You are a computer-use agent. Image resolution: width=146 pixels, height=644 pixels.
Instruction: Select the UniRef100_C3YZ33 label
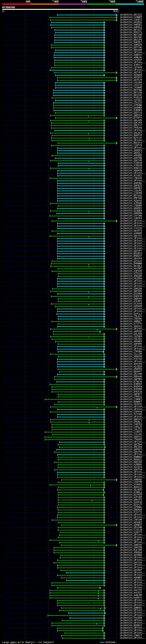click(131, 228)
